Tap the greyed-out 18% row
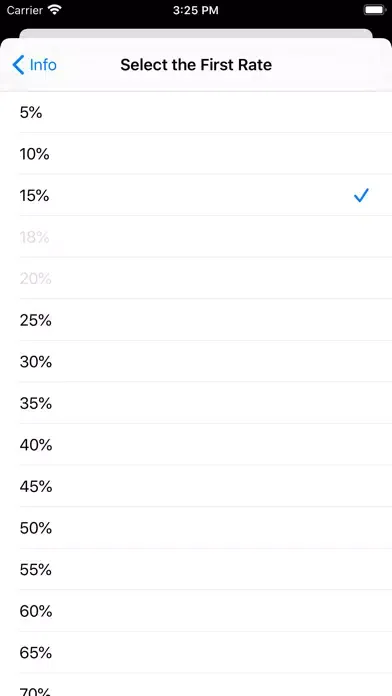Viewport: 392px width, 696px height. pos(196,237)
